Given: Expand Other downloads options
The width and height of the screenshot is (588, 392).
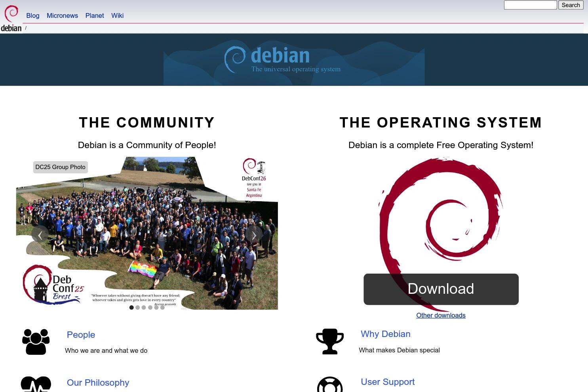Looking at the screenshot, I should coord(441,315).
